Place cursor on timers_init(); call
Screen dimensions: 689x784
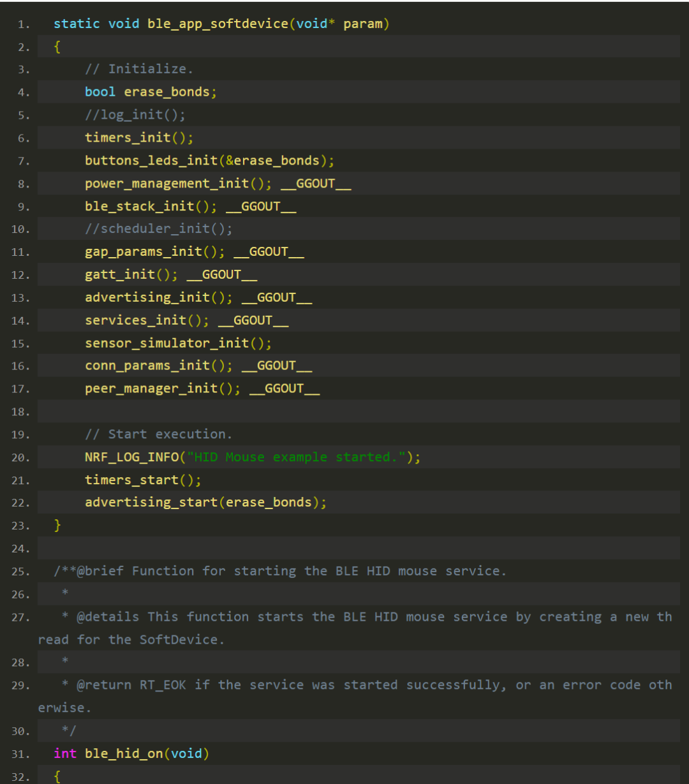pos(139,137)
